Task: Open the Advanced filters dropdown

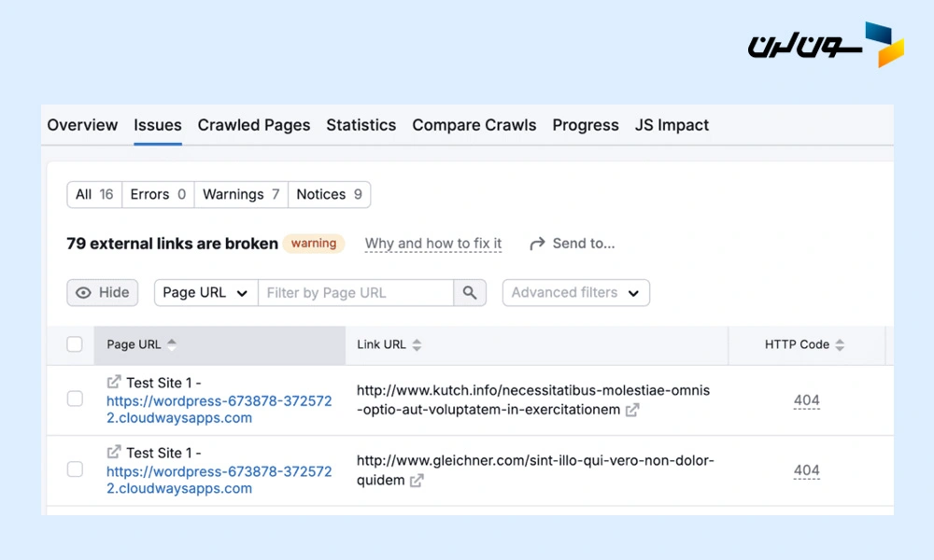Action: pos(575,293)
